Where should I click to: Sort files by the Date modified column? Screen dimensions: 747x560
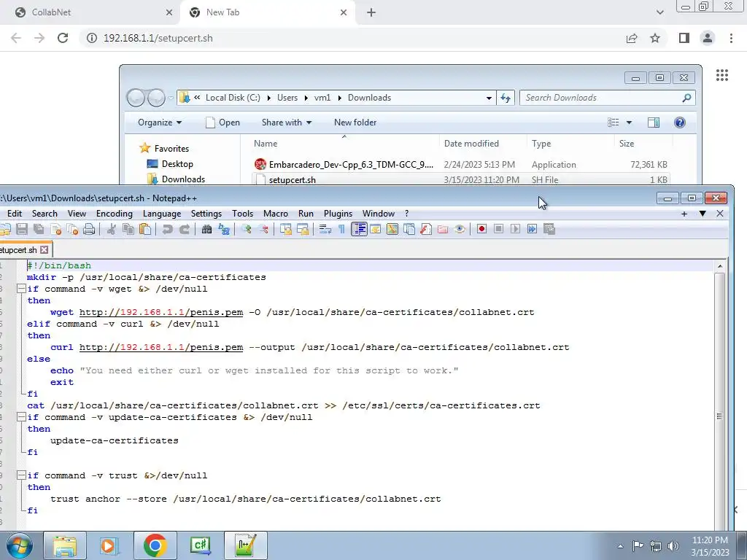pyautogui.click(x=482, y=144)
